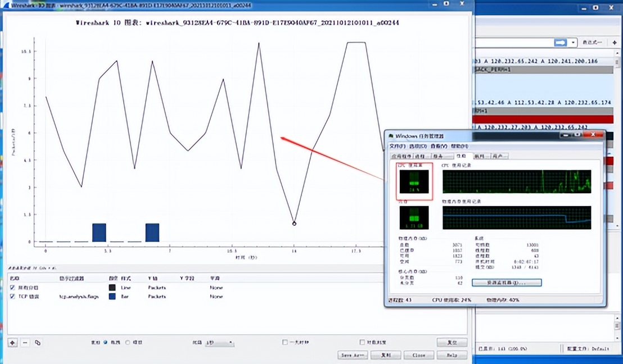Click the duplicate graph icon
The height and width of the screenshot is (364, 623).
(x=38, y=342)
